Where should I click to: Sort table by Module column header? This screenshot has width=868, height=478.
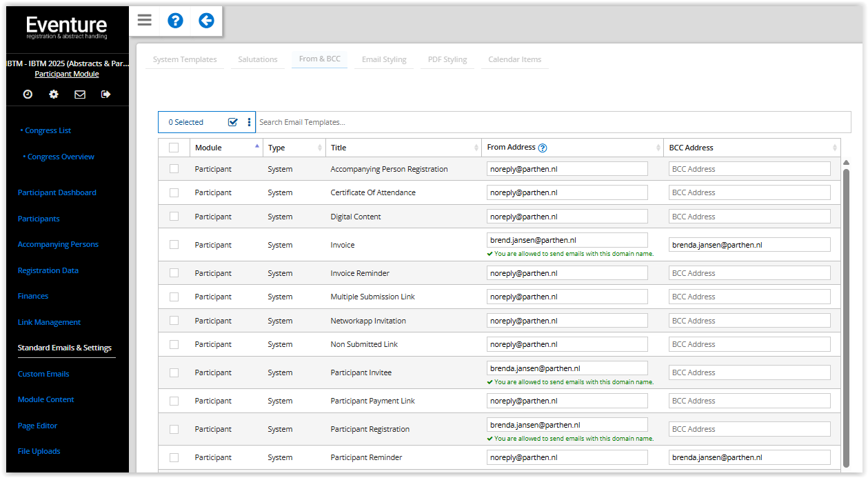(x=226, y=148)
